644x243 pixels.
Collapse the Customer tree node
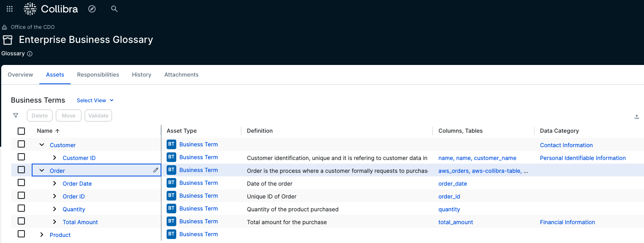click(x=42, y=145)
